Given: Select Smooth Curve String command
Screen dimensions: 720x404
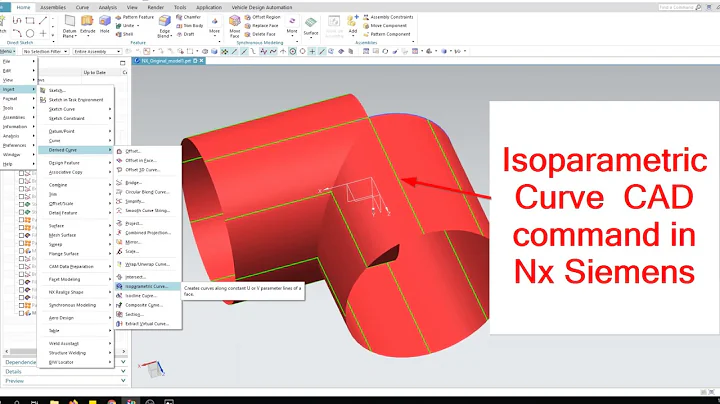Looking at the screenshot, I should click(x=147, y=210).
